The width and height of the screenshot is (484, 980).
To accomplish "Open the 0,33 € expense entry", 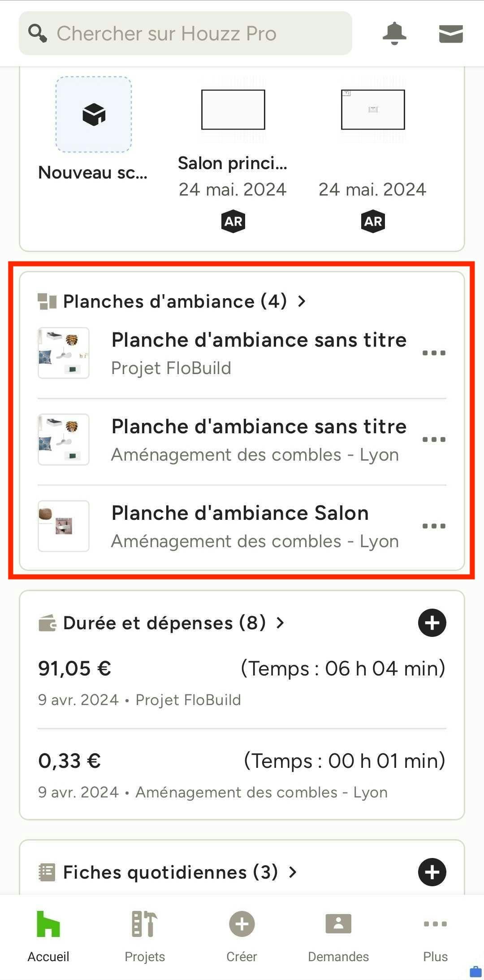I will click(x=242, y=775).
